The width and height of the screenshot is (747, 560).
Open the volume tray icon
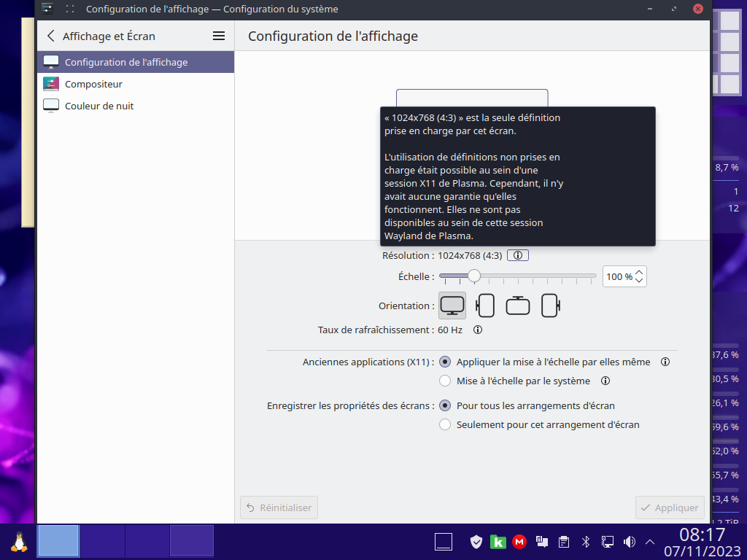coord(630,542)
